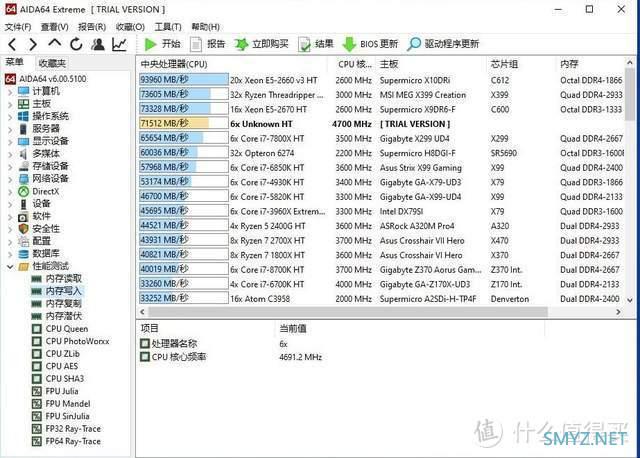Select the 计算机 computer icon in tree
Screen dimensions: 640x458
coord(24,91)
